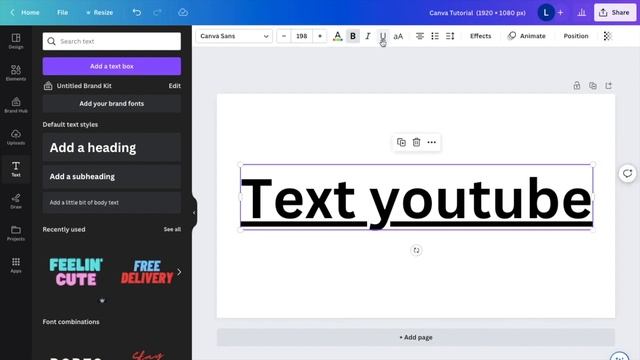Click the Untitled Brand Kit label

pos(84,86)
